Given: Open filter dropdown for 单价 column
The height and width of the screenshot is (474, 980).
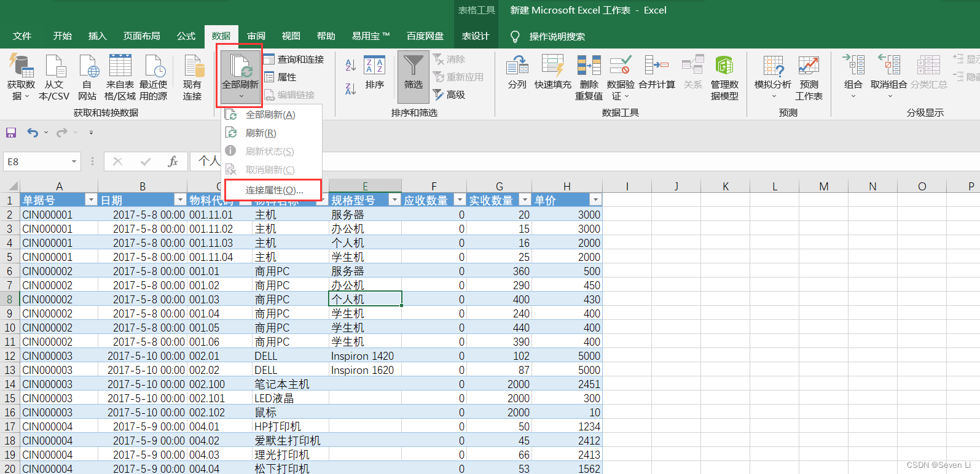Looking at the screenshot, I should pos(595,200).
